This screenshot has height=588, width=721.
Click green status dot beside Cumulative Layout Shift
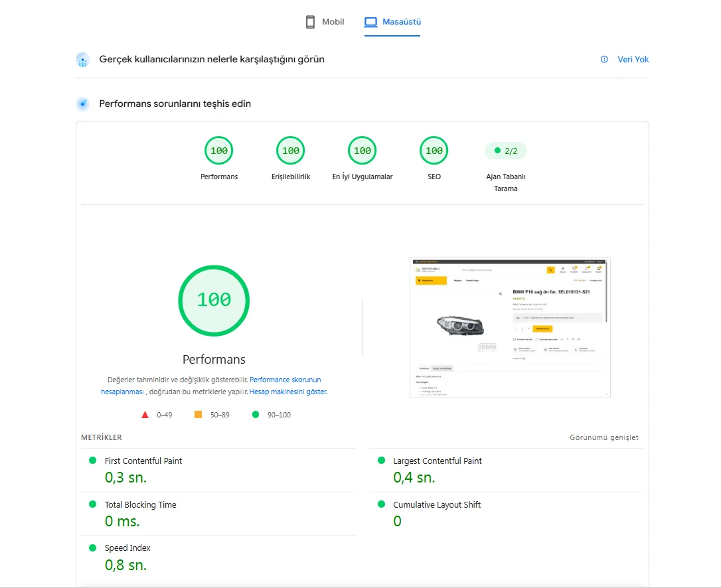(x=381, y=504)
